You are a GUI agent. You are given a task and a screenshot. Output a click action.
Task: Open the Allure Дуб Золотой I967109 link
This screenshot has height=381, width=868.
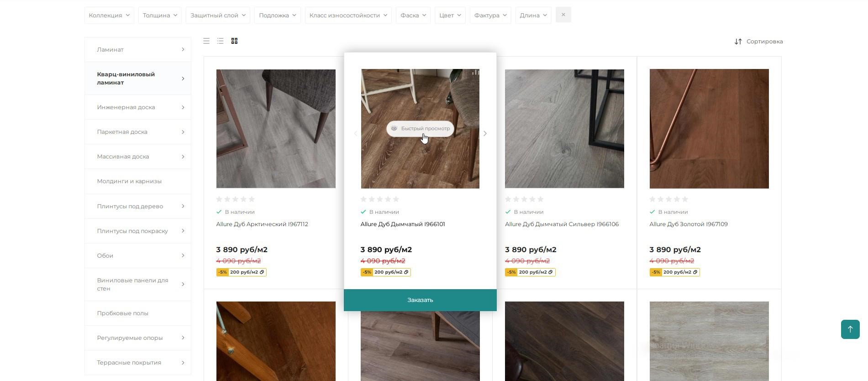(x=688, y=224)
